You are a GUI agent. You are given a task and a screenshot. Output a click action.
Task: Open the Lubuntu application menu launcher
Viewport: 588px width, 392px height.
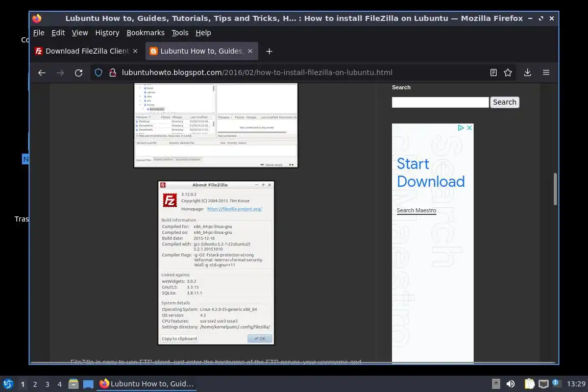(8, 384)
